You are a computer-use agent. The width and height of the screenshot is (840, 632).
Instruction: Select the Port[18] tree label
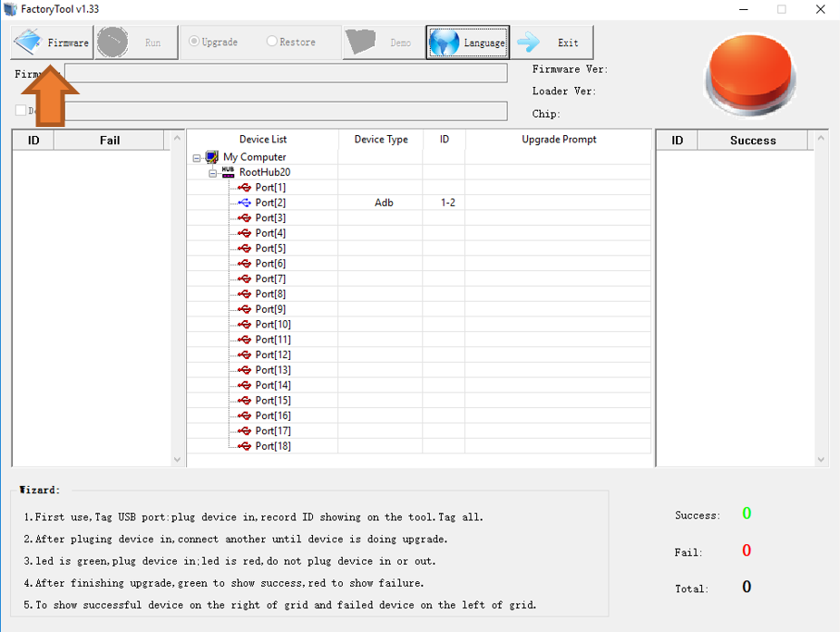coord(273,446)
